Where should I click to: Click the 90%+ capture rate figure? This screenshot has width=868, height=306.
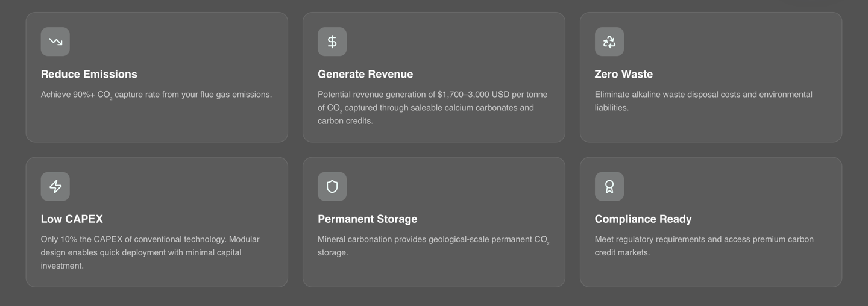click(84, 95)
